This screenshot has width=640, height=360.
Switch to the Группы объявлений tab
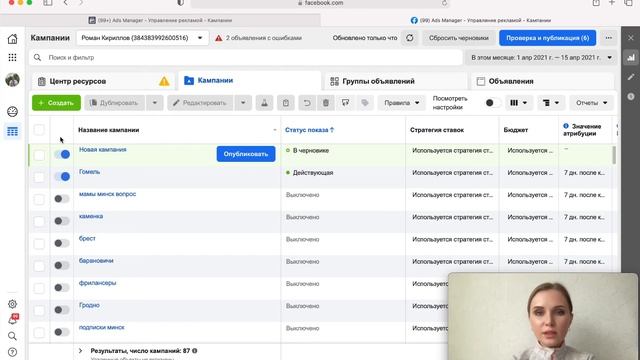[x=396, y=81]
